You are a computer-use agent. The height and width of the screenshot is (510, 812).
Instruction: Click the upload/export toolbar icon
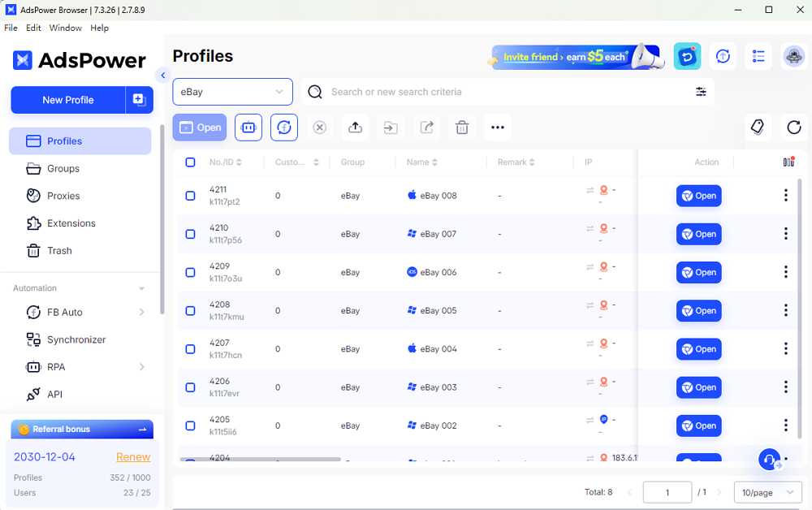(x=356, y=127)
